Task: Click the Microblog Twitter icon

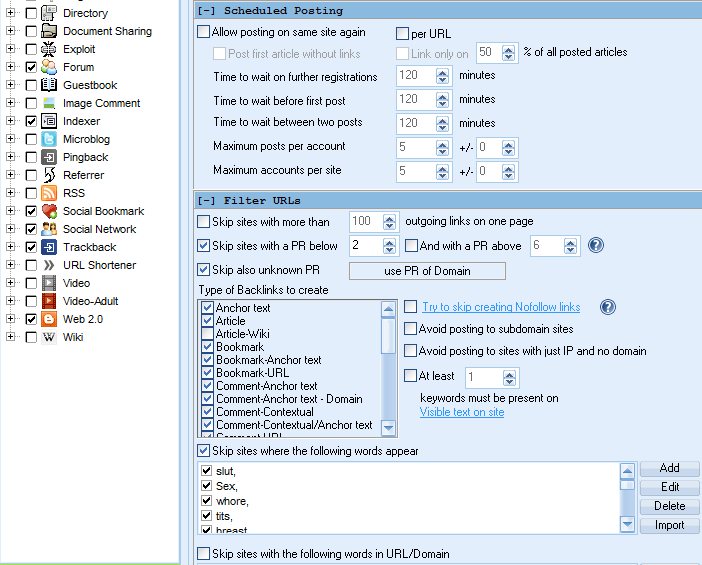Action: 49,139
